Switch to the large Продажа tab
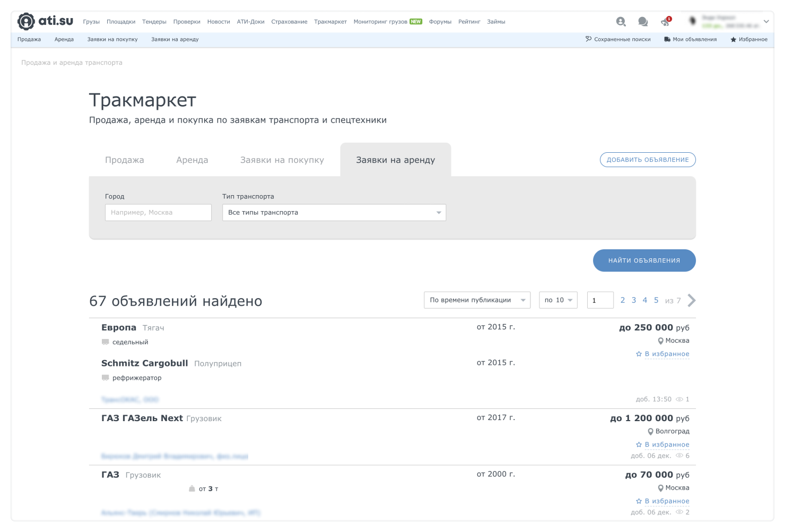Screen dimensions: 785x532 tap(125, 160)
